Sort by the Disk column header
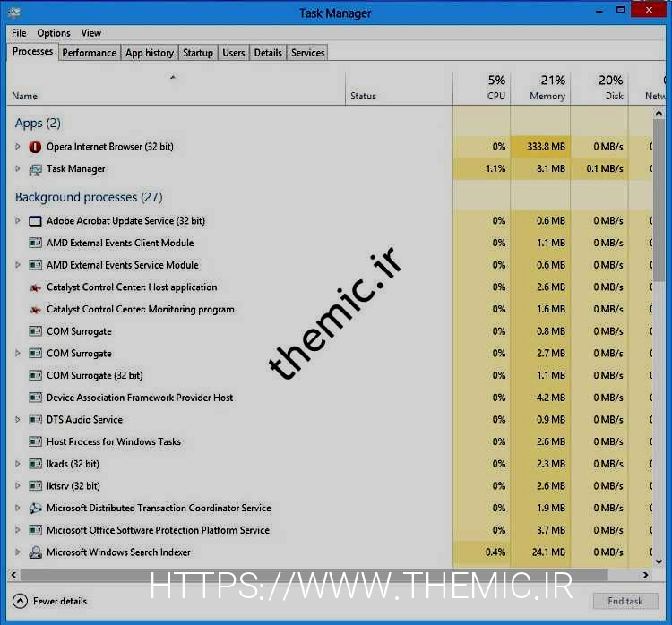The height and width of the screenshot is (625, 672). [x=599, y=89]
